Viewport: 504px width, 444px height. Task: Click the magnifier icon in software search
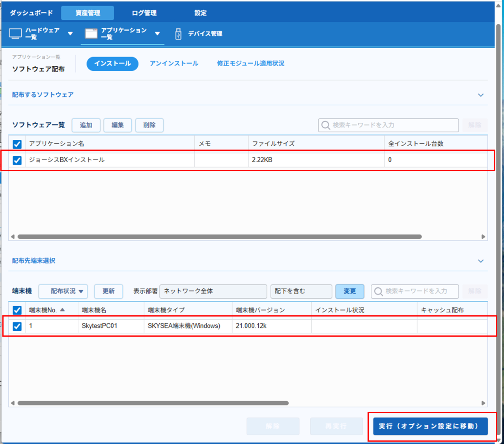(325, 125)
